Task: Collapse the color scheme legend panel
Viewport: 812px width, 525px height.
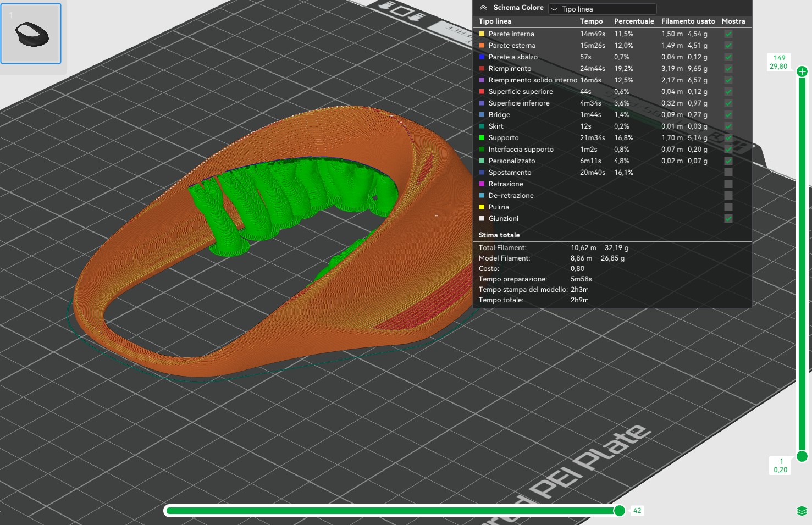Action: [483, 8]
